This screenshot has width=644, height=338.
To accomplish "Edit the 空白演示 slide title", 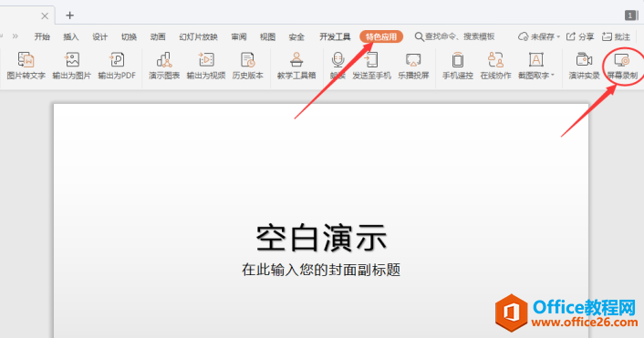I will point(321,238).
